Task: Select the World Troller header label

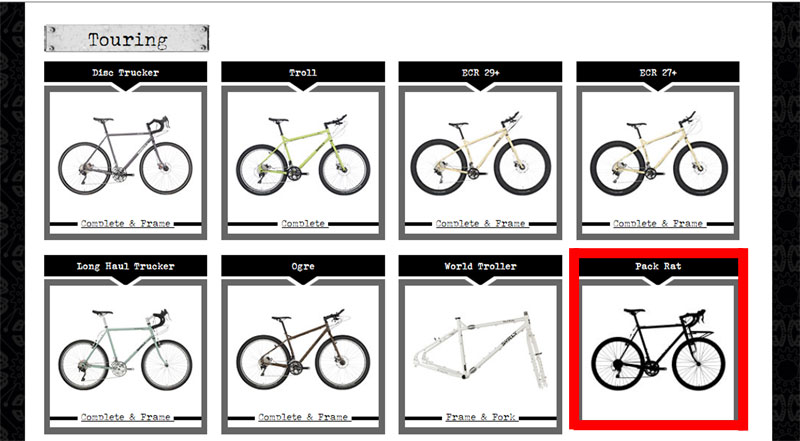Action: (481, 266)
